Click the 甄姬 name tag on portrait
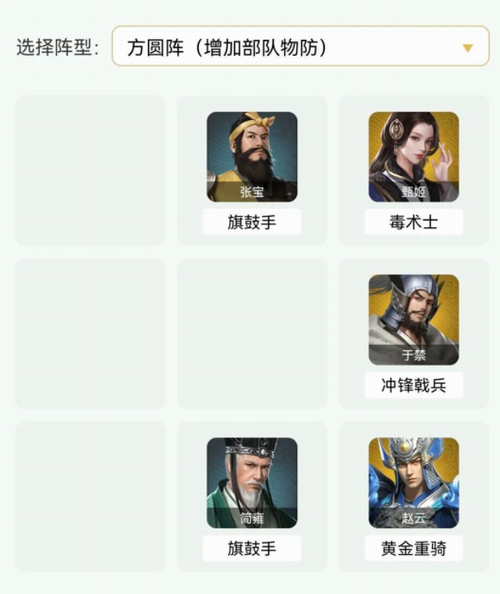The height and width of the screenshot is (594, 500). tap(414, 192)
